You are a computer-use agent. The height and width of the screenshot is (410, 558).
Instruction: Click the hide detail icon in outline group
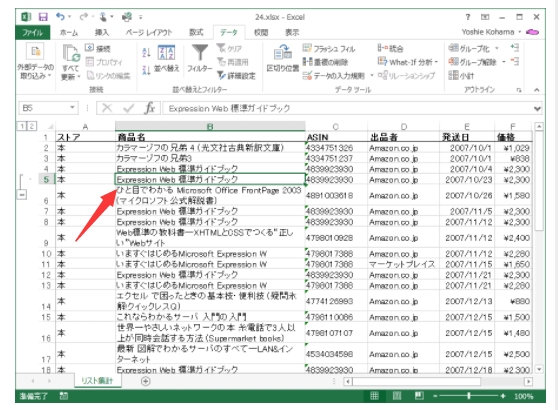[515, 62]
